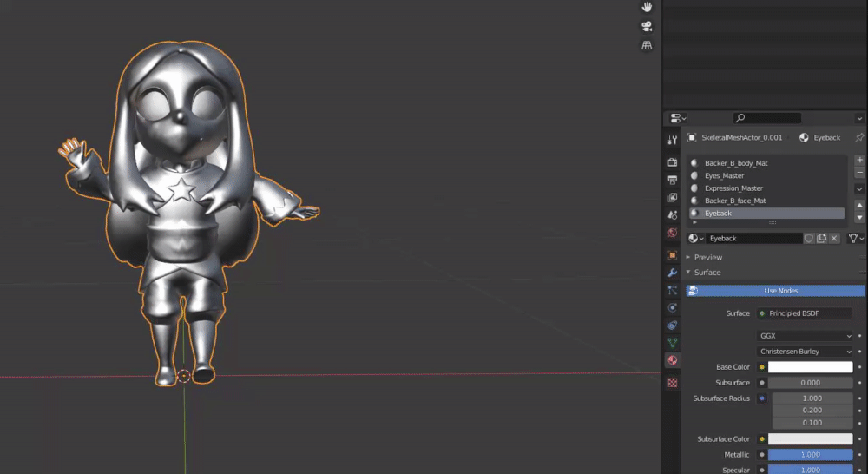Click the Subsurface Radius node socket dot
868x474 pixels.
(762, 398)
